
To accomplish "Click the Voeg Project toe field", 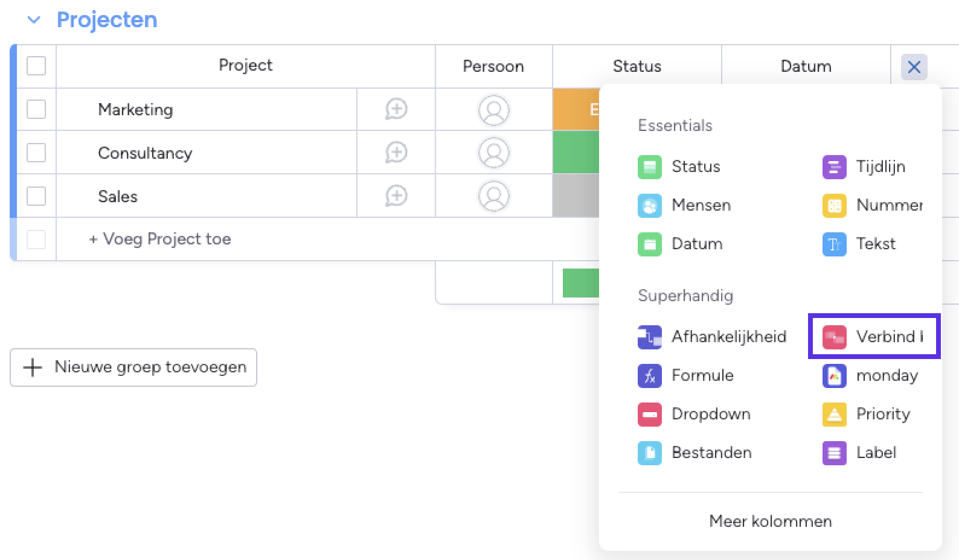I will (166, 239).
